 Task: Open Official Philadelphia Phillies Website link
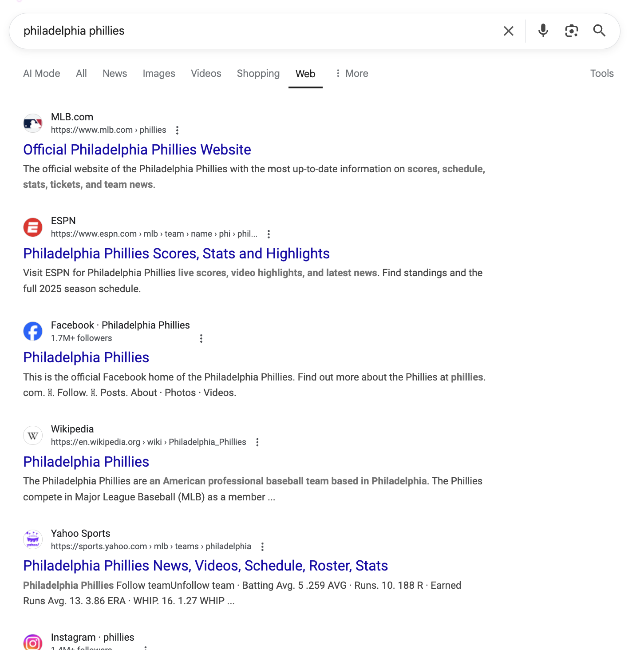(137, 150)
